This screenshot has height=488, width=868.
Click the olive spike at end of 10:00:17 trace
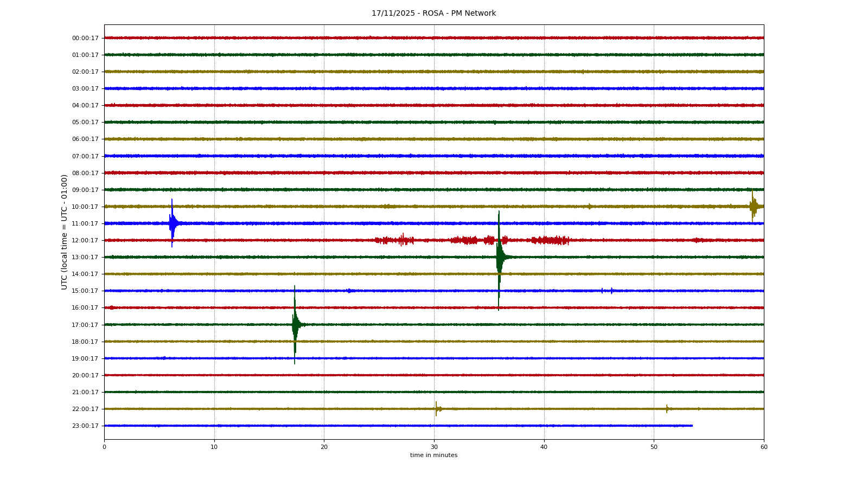point(752,206)
